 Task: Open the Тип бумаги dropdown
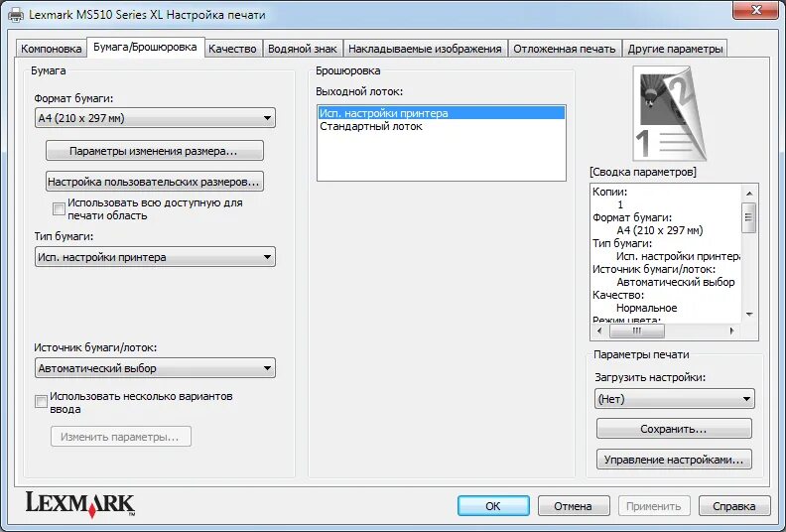pos(155,257)
